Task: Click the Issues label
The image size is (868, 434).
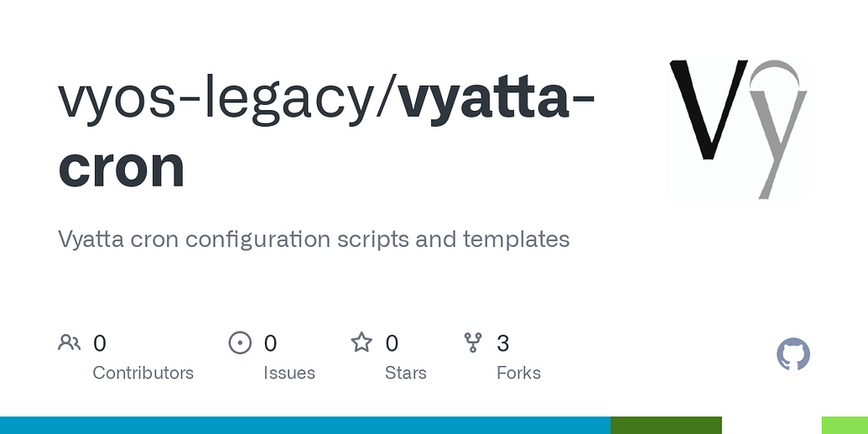Action: click(x=289, y=373)
